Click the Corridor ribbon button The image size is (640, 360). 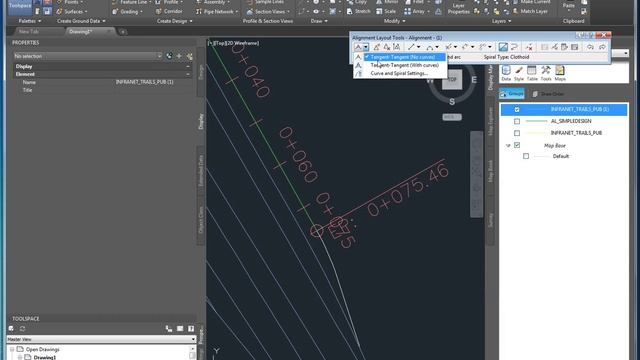coord(169,11)
